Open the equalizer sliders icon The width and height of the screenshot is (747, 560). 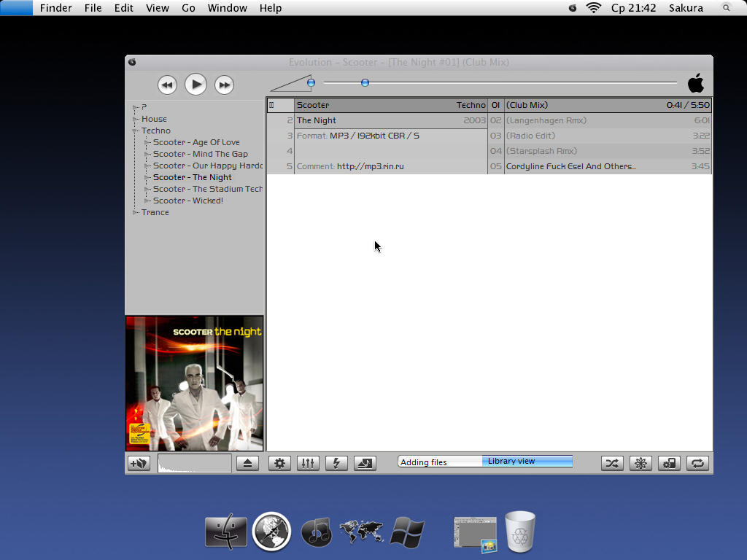[x=308, y=463]
